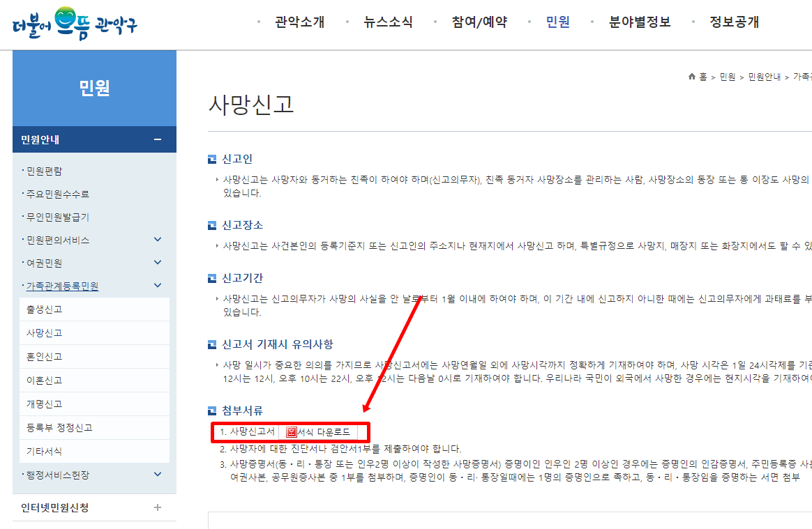812x529 pixels.
Task: Open the 뉴스소식 top menu
Action: (x=388, y=22)
